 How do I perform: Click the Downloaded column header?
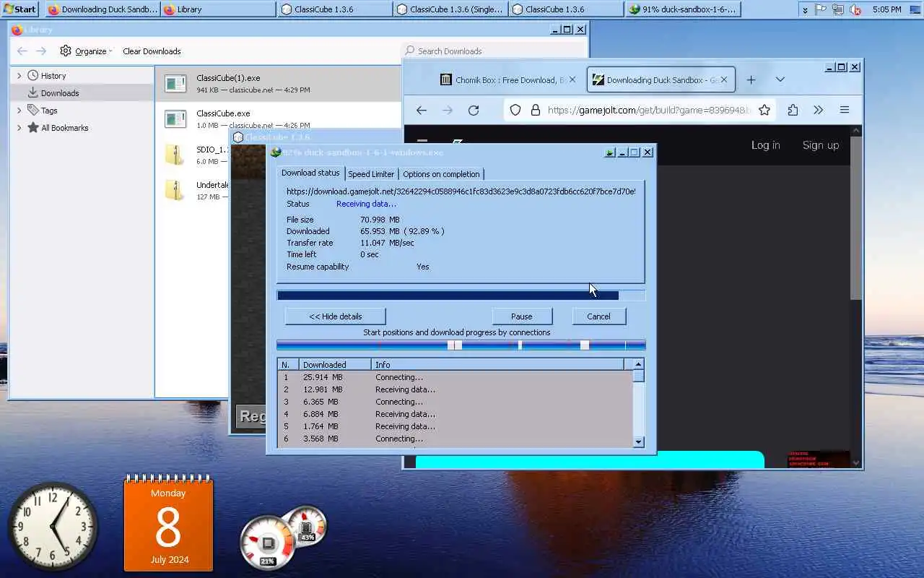pyautogui.click(x=335, y=365)
